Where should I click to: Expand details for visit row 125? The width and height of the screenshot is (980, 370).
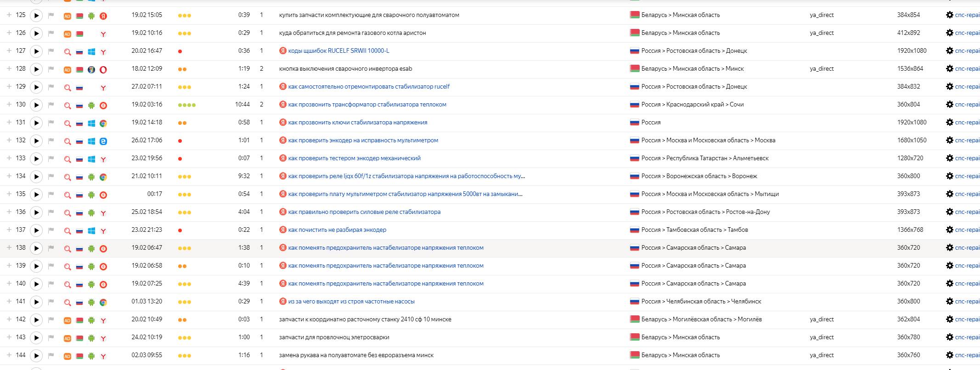pyautogui.click(x=9, y=15)
